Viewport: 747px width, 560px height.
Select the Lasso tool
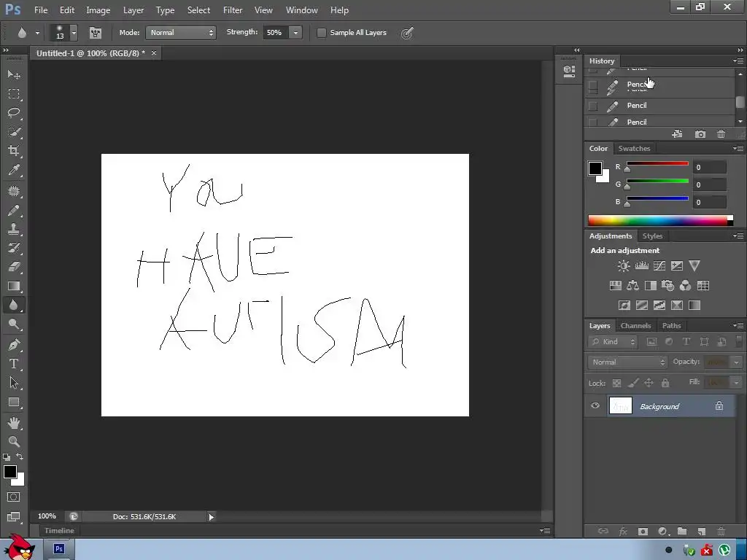point(13,113)
